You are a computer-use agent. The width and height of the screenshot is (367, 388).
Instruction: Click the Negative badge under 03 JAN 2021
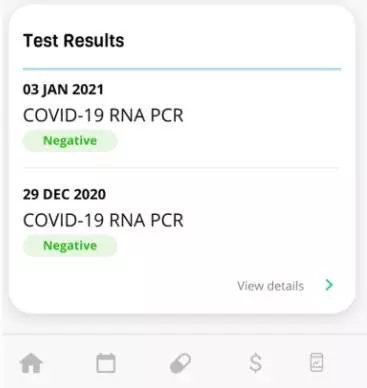coord(70,141)
